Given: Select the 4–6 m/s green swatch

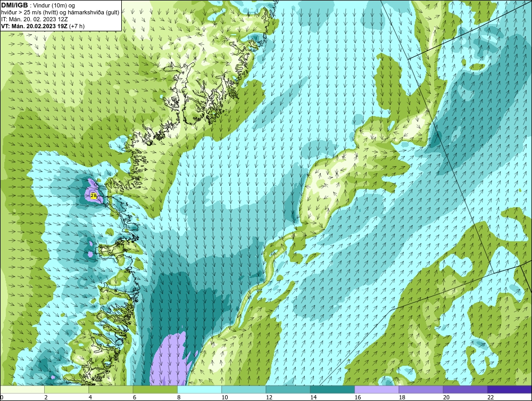Looking at the screenshot, I should tap(111, 389).
